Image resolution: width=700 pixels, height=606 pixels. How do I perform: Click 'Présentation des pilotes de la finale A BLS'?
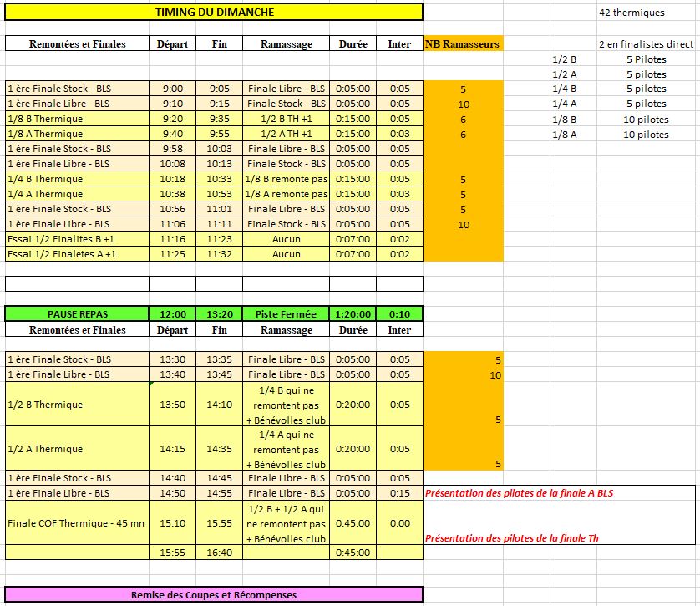[520, 493]
